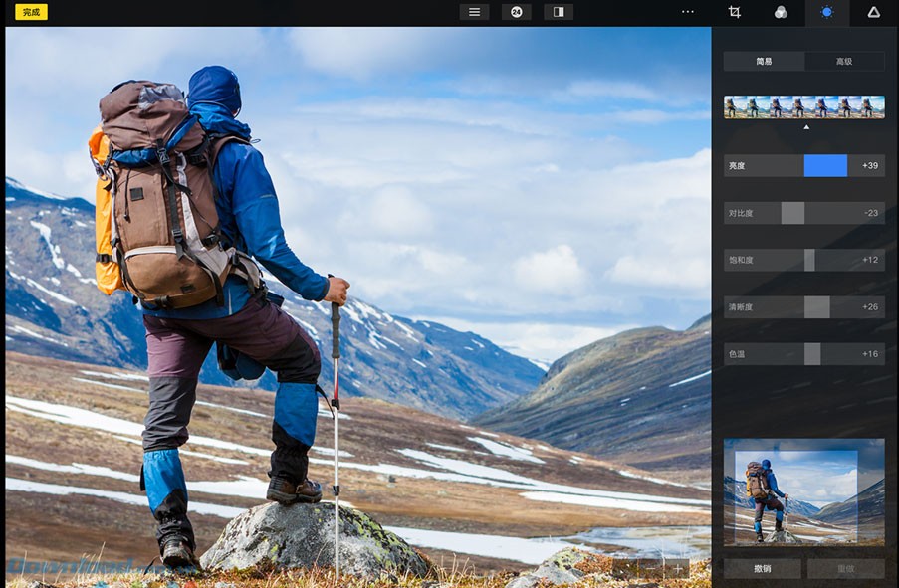Open the hamburger list menu
Screen dimensions: 899x588
(x=474, y=12)
